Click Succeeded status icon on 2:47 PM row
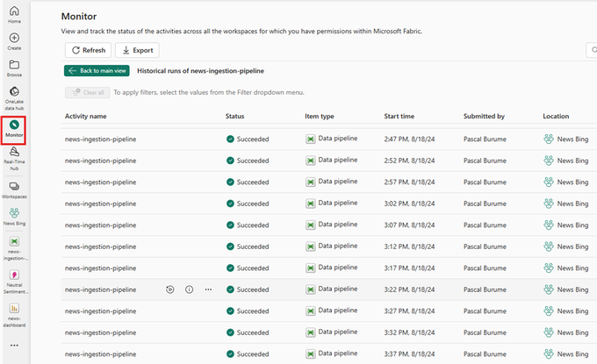Image resolution: width=597 pixels, height=364 pixels. pos(230,139)
